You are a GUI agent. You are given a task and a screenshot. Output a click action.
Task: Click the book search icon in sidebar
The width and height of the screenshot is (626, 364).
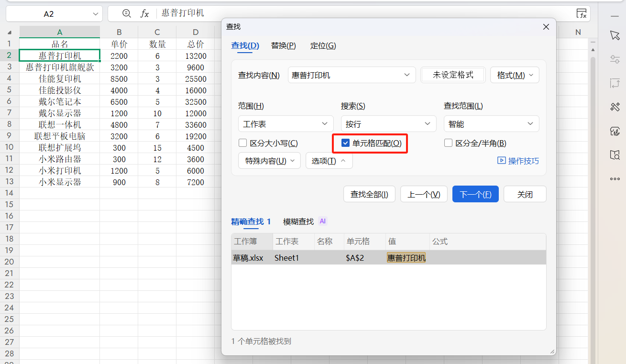[x=615, y=154]
